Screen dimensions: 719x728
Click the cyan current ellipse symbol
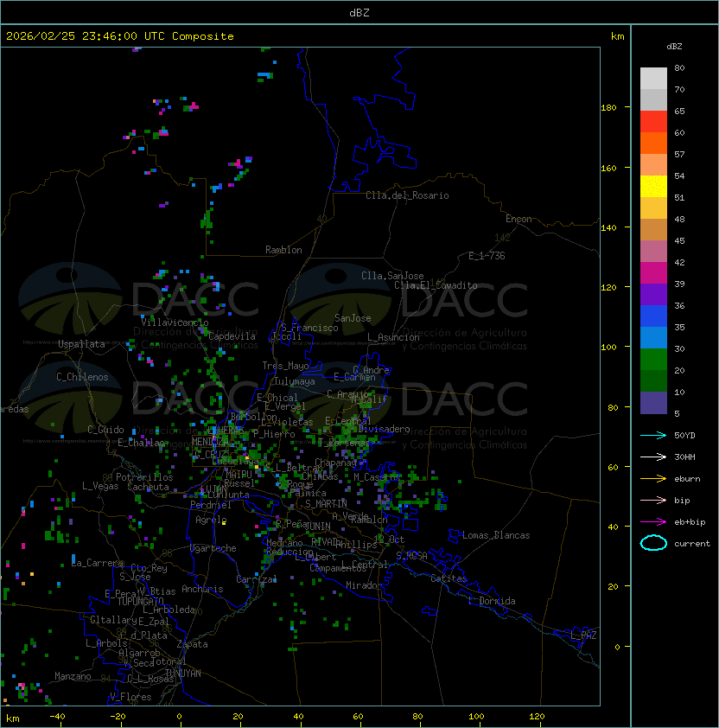click(x=653, y=543)
